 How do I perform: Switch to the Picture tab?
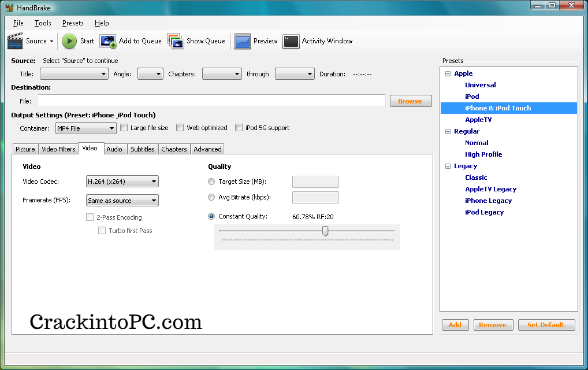coord(25,149)
